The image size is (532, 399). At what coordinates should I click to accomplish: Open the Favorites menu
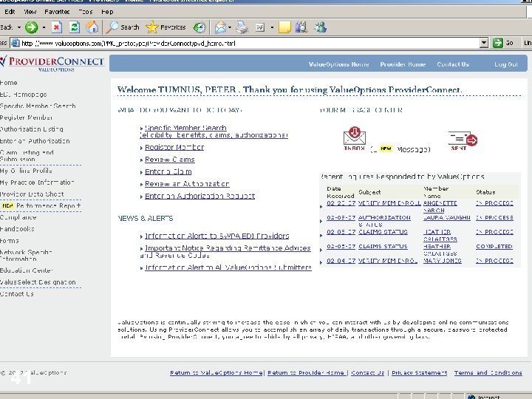click(x=57, y=12)
